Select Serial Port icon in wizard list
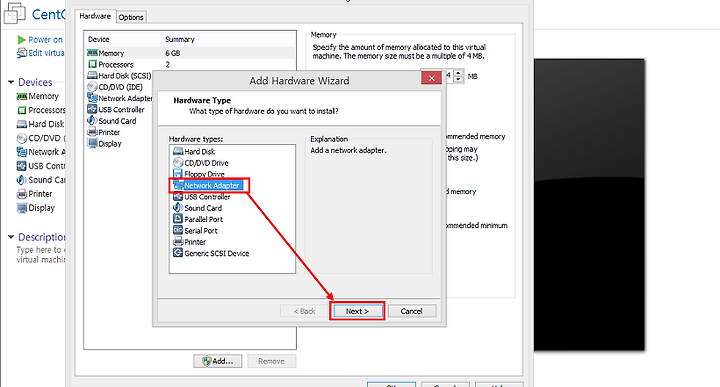The height and width of the screenshot is (387, 720). click(x=178, y=230)
